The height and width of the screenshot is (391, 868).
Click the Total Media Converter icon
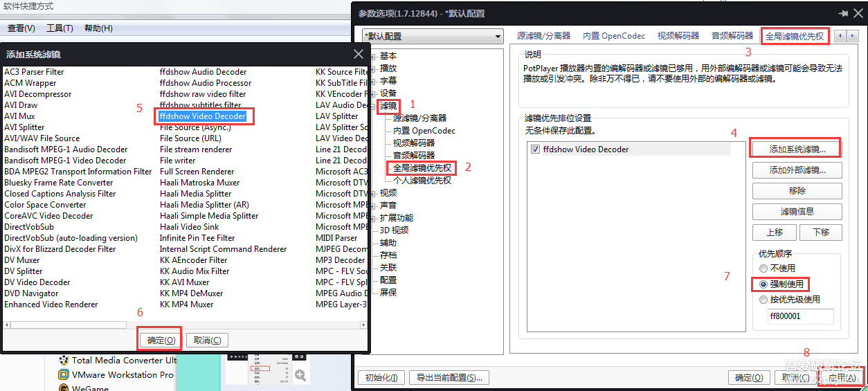coord(64,360)
